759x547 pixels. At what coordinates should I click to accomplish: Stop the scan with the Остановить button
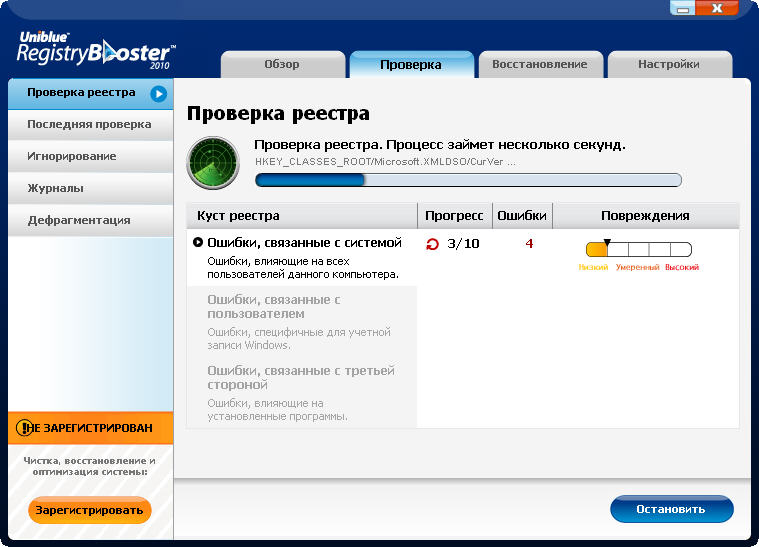click(671, 509)
